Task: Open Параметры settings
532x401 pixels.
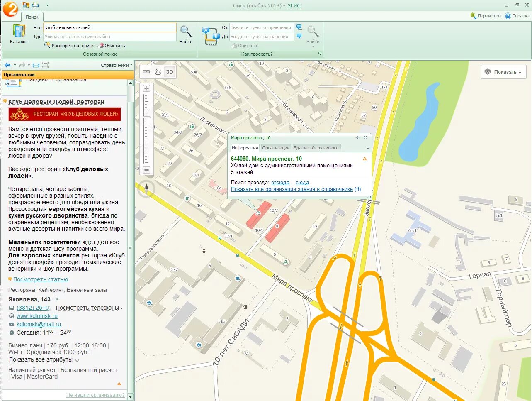Action: [x=486, y=16]
